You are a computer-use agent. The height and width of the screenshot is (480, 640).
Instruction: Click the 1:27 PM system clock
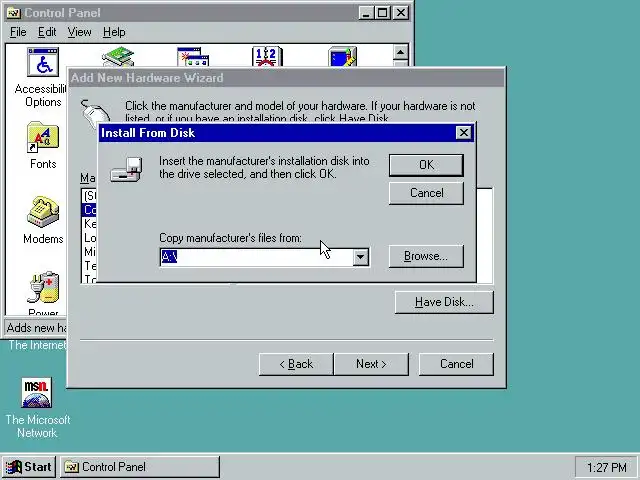click(607, 467)
